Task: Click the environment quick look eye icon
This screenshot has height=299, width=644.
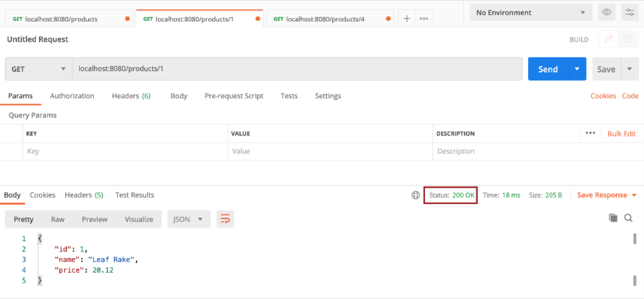Action: [x=607, y=12]
